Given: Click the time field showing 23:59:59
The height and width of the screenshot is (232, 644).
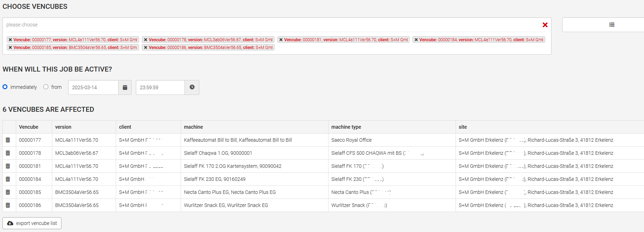Looking at the screenshot, I should pyautogui.click(x=160, y=87).
